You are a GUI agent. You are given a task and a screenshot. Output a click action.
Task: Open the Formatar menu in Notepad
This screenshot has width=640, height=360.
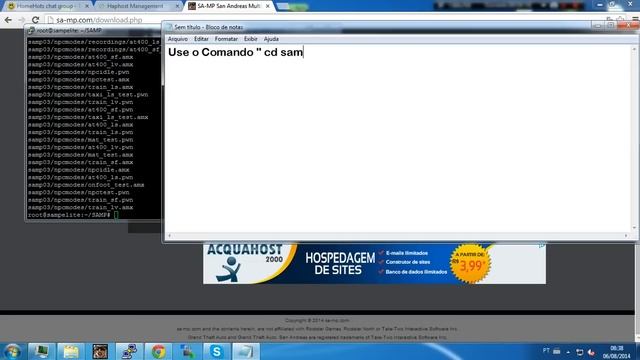(226, 39)
